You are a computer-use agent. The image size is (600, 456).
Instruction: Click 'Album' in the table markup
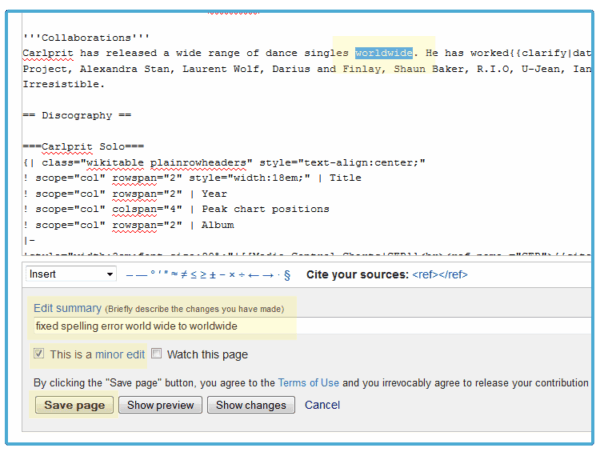218,225
